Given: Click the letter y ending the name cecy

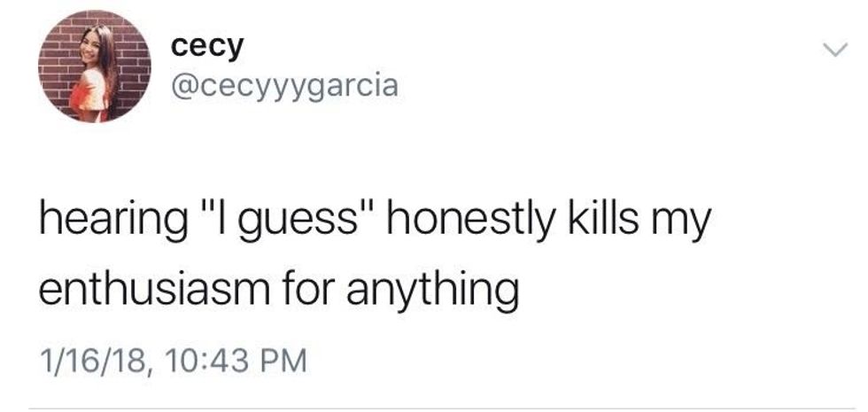Looking at the screenshot, I should (x=235, y=50).
